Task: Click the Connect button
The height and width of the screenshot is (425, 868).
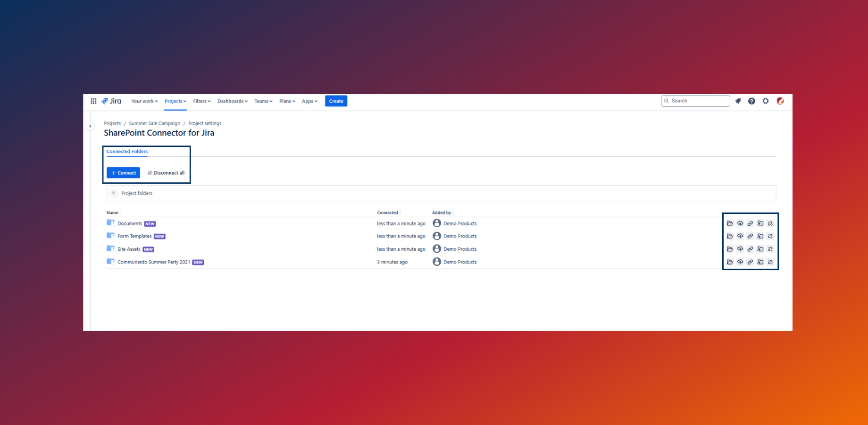Action: (x=123, y=173)
